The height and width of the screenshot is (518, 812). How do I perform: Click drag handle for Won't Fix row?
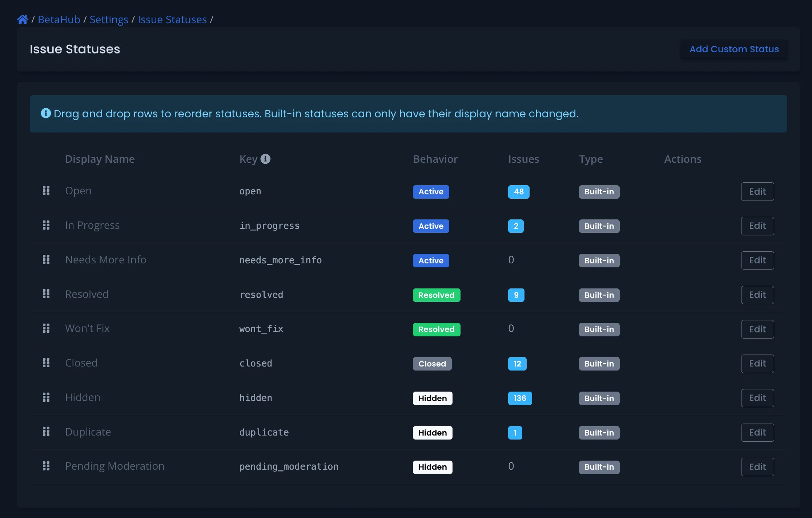click(x=46, y=328)
